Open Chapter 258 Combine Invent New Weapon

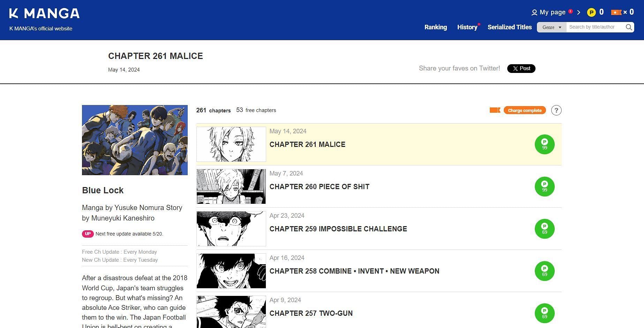(354, 271)
